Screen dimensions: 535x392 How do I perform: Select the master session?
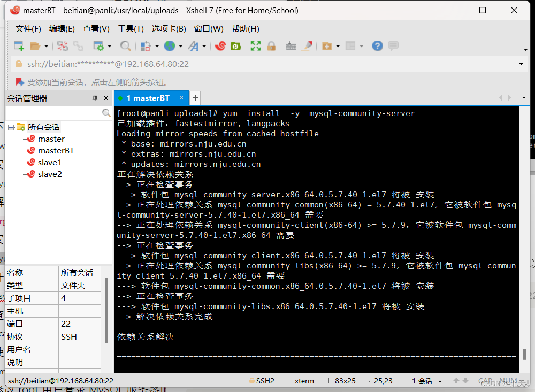(51, 139)
